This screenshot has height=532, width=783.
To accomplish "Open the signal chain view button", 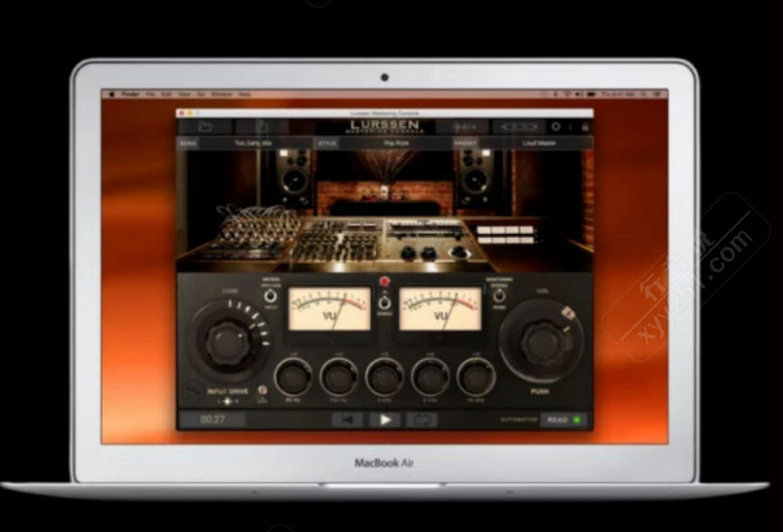I will pos(520,127).
